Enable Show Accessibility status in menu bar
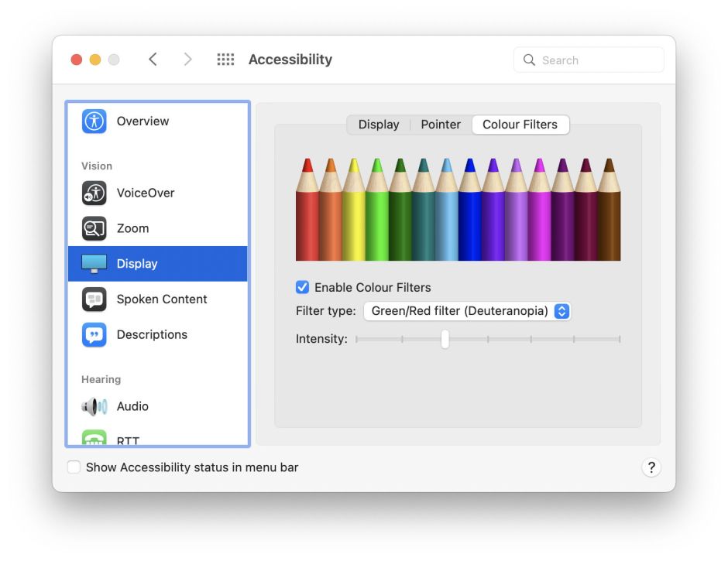 [x=74, y=467]
